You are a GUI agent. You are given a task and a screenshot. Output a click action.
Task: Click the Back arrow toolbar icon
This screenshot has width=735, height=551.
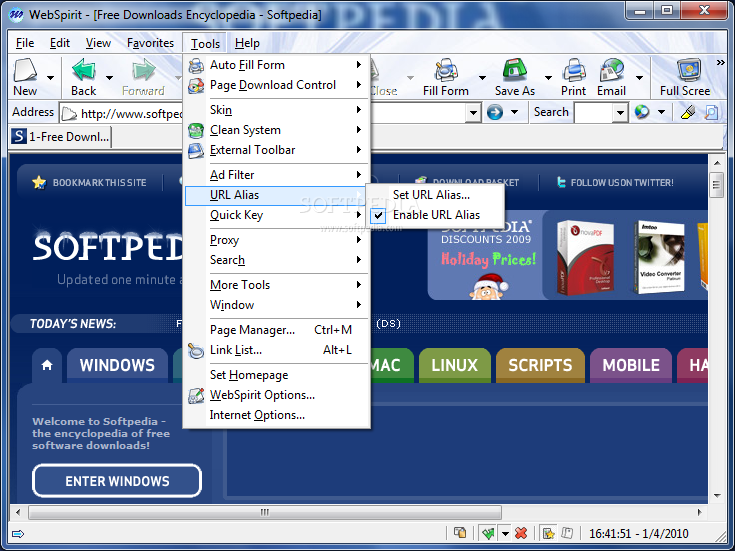click(84, 70)
